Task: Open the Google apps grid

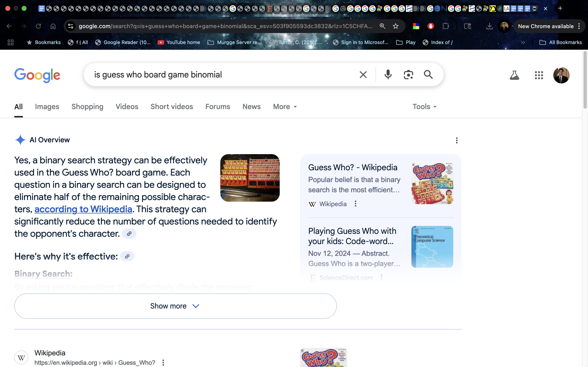Action: (x=539, y=75)
